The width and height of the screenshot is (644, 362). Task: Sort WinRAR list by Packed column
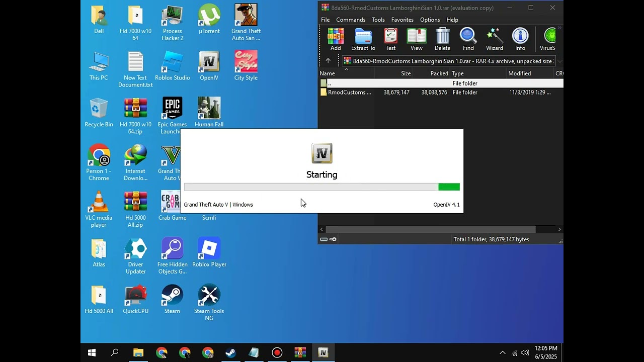click(431, 73)
